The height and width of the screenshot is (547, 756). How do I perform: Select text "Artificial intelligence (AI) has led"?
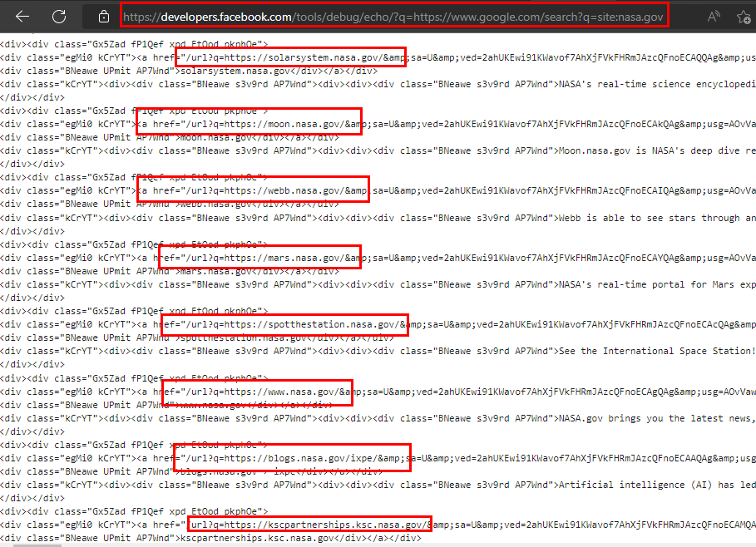coord(657,485)
